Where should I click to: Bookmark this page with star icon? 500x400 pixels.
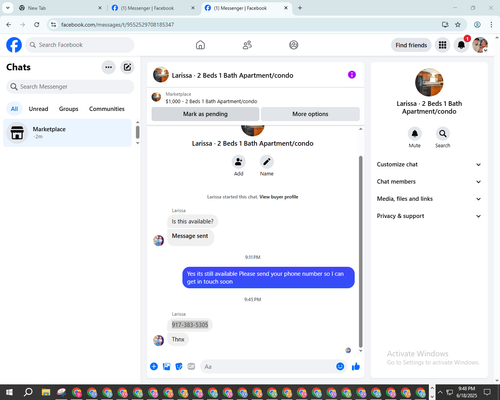tap(458, 25)
